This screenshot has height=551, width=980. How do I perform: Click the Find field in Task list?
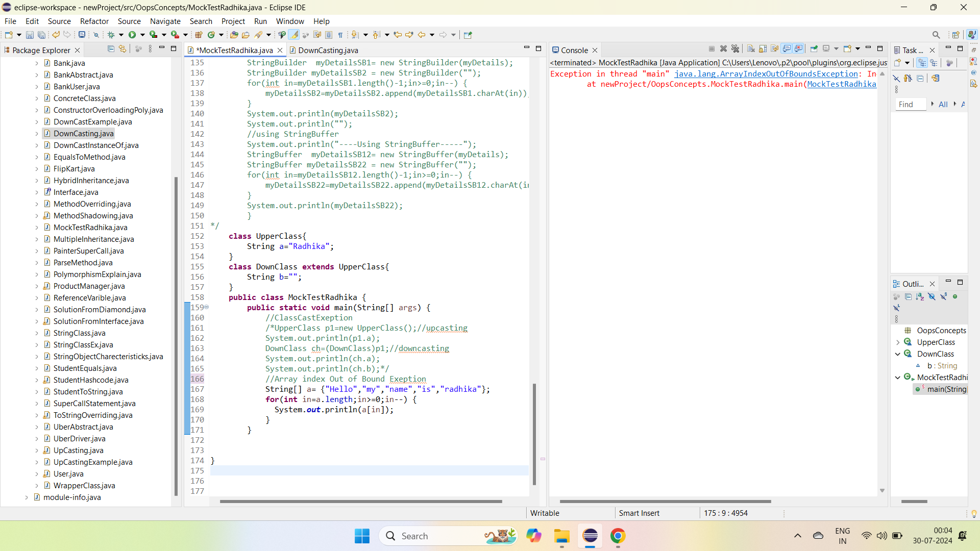[910, 104]
